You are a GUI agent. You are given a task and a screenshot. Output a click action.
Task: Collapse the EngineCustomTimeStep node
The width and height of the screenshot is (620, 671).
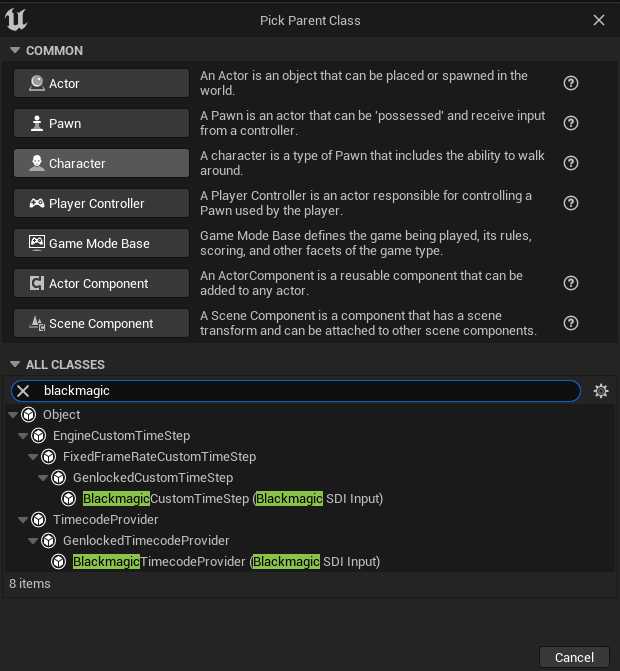[23, 436]
